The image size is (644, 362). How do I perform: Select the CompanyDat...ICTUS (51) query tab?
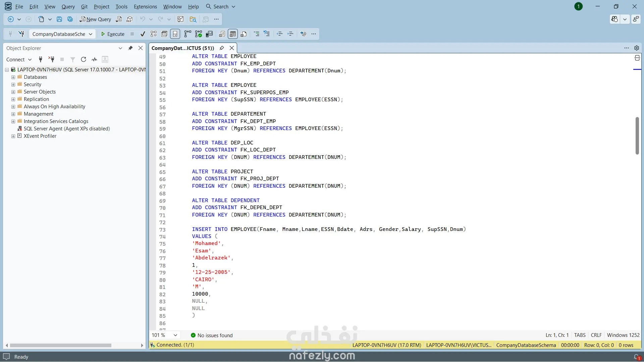[x=183, y=48]
